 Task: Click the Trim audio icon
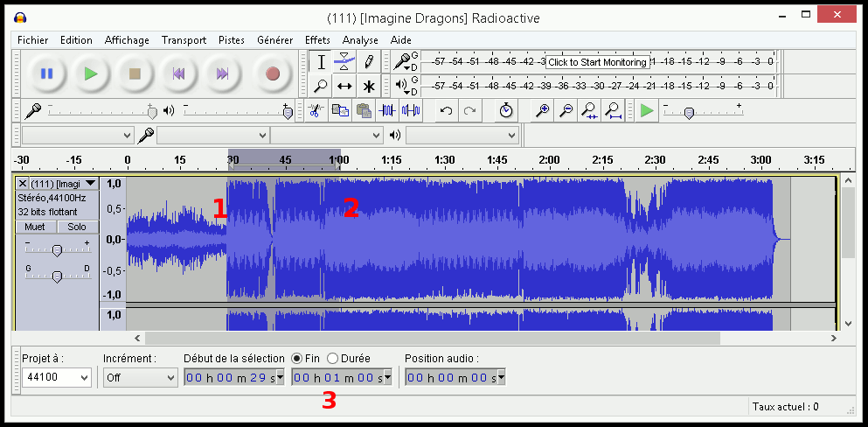[x=386, y=111]
